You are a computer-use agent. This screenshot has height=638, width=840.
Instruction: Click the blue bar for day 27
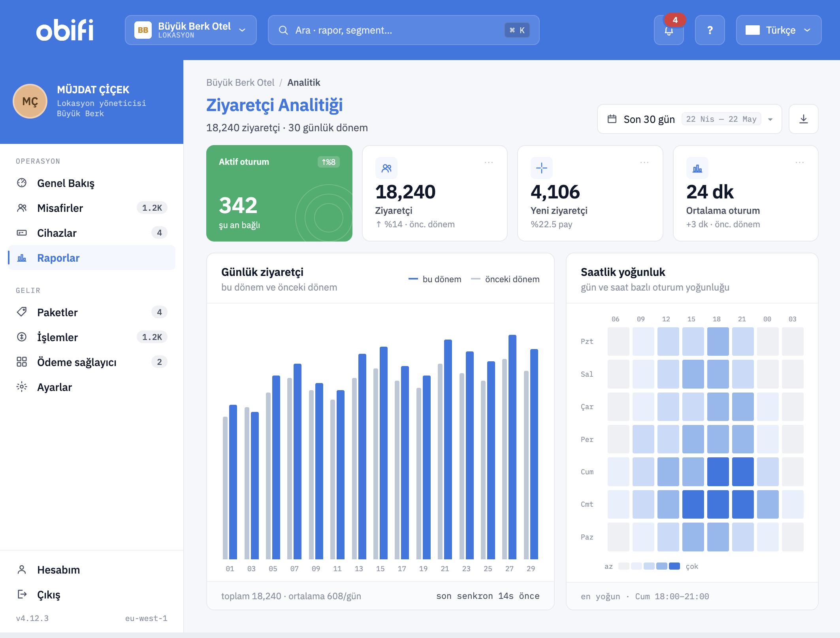click(512, 447)
